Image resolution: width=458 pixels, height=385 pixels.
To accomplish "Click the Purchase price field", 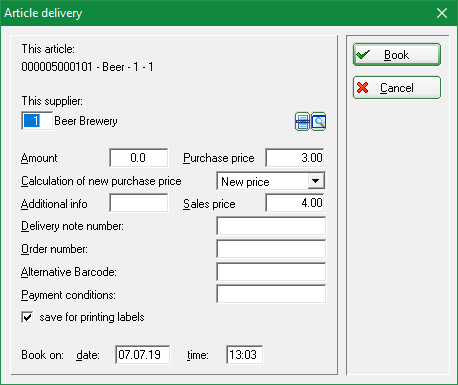I will click(x=295, y=158).
